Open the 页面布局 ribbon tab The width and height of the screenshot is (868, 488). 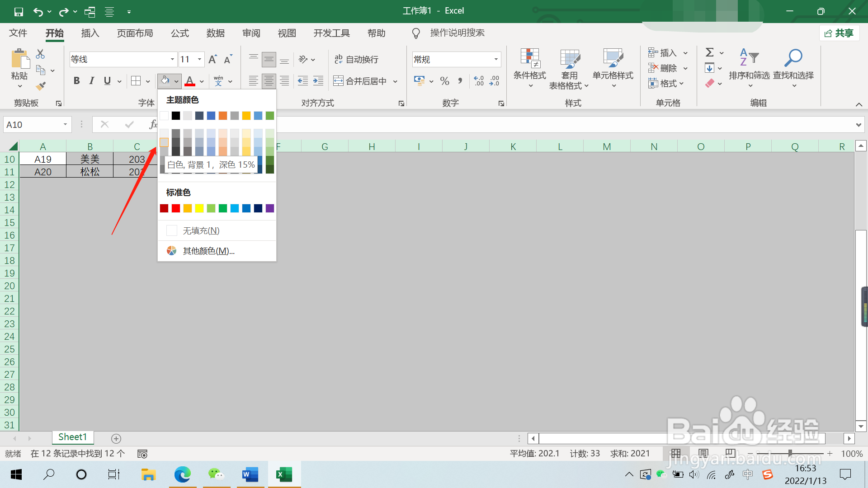coord(135,33)
